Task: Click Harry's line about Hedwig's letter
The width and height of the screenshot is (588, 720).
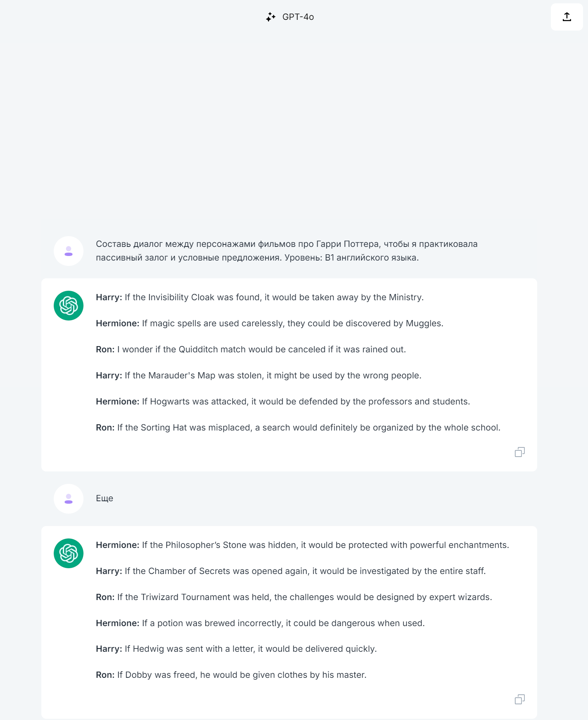Action: (x=236, y=649)
